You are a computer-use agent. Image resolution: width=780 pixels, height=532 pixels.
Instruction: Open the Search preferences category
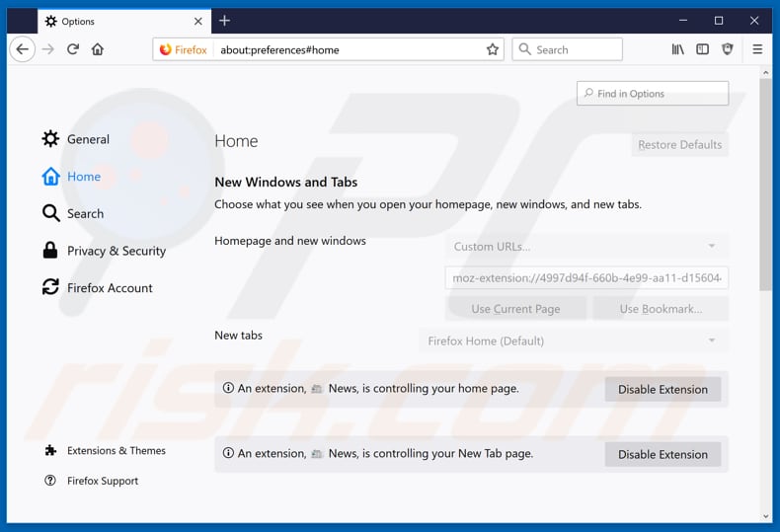pyautogui.click(x=73, y=214)
